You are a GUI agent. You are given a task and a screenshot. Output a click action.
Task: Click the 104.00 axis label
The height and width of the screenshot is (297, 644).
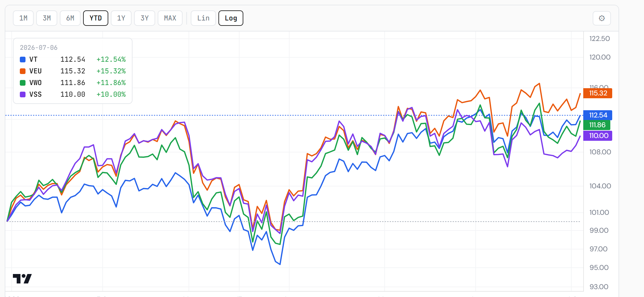[x=600, y=186]
